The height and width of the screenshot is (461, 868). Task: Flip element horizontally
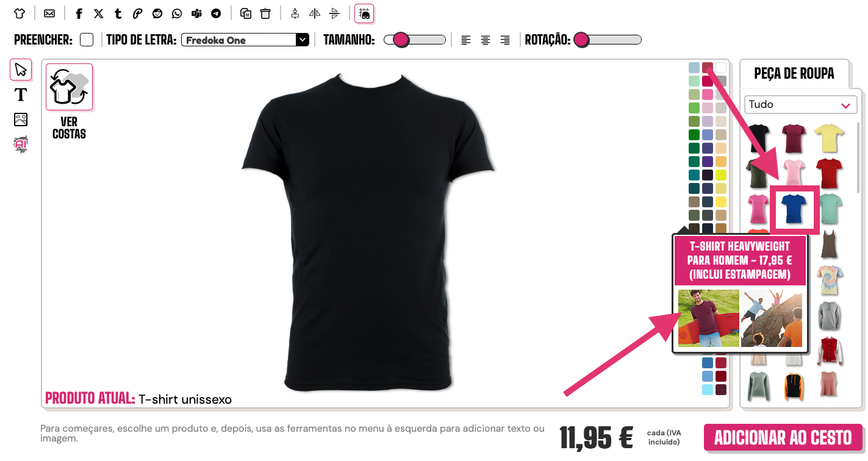point(315,13)
